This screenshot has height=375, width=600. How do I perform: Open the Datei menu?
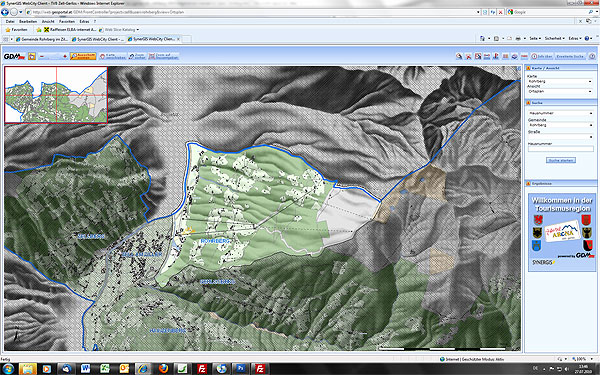coord(10,21)
